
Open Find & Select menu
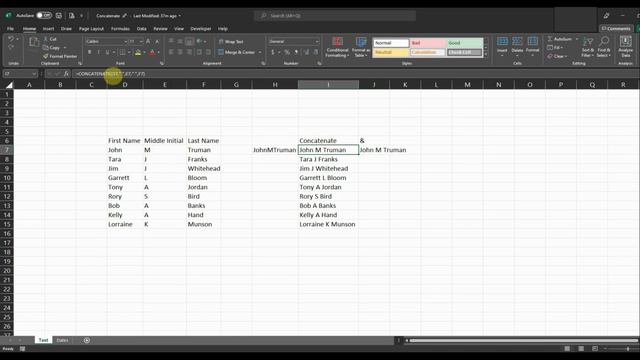[x=603, y=47]
